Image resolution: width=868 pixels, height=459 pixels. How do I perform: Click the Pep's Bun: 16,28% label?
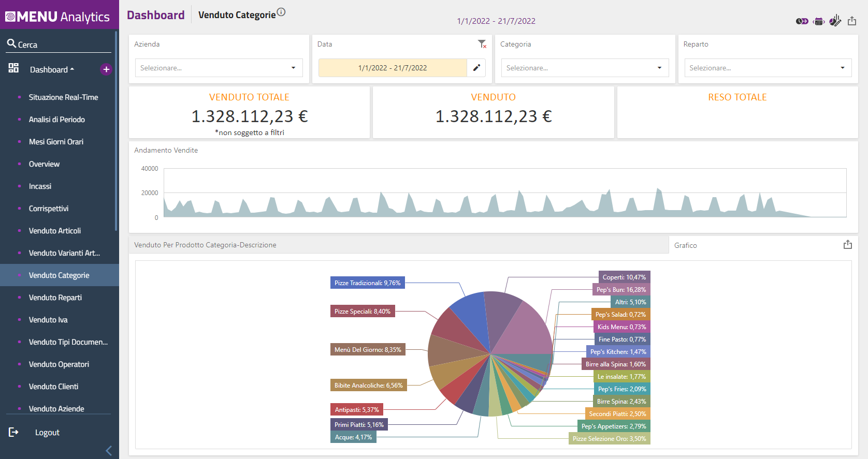621,289
